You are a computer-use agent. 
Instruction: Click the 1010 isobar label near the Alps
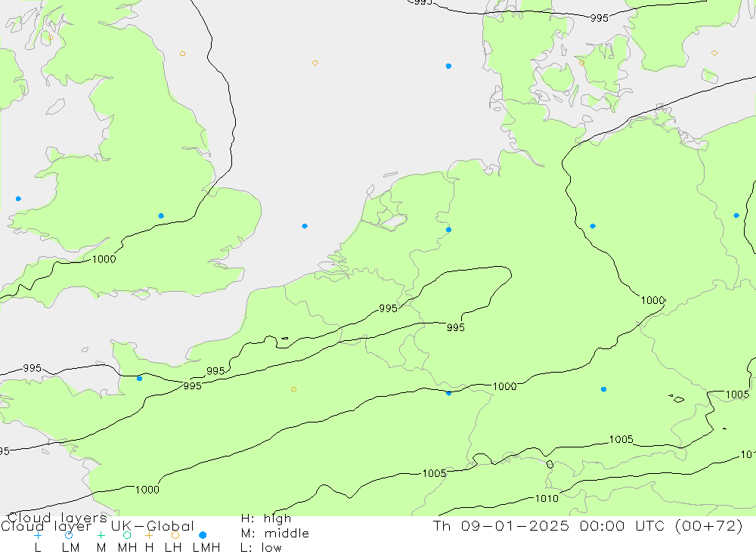point(547,499)
